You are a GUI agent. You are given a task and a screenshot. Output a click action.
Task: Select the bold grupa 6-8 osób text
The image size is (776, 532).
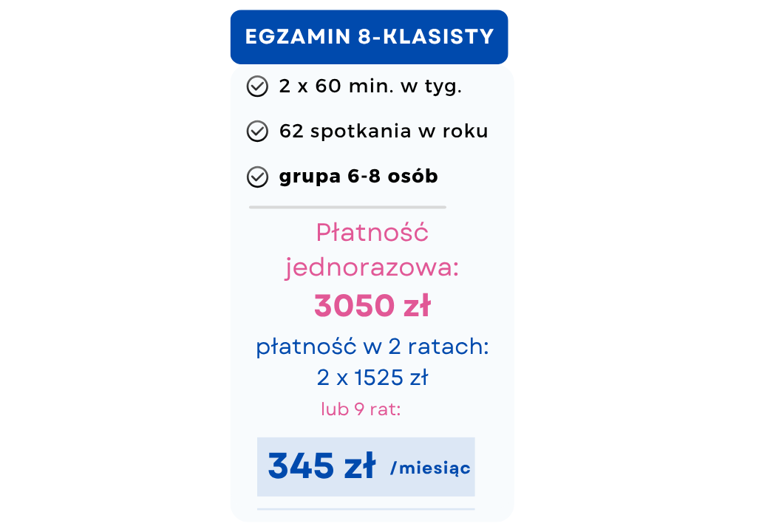358,177
